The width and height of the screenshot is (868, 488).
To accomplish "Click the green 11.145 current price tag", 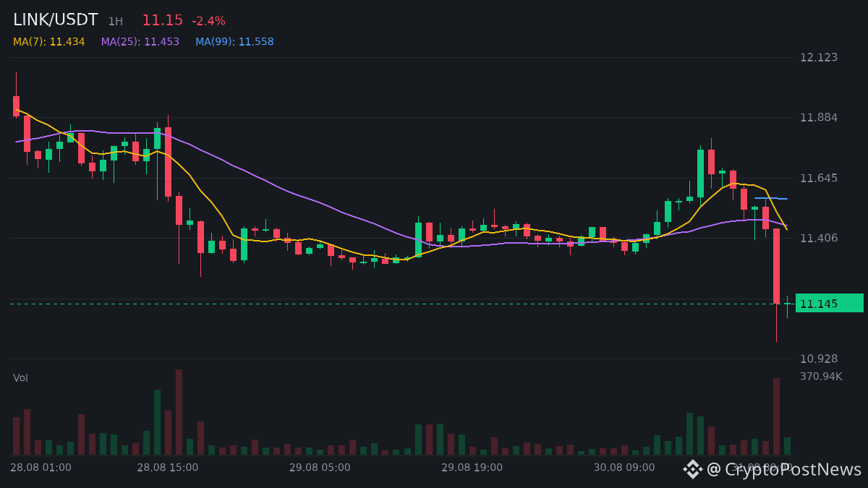I will pos(830,303).
